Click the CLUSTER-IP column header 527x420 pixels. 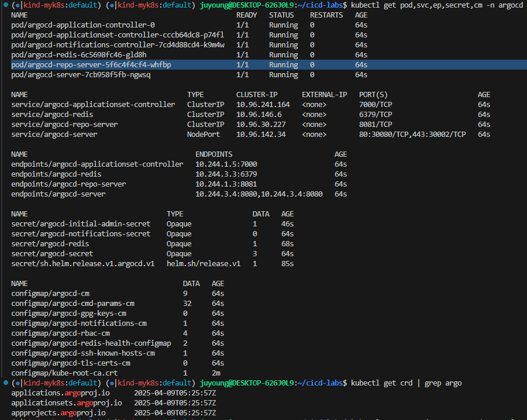pyautogui.click(x=257, y=95)
